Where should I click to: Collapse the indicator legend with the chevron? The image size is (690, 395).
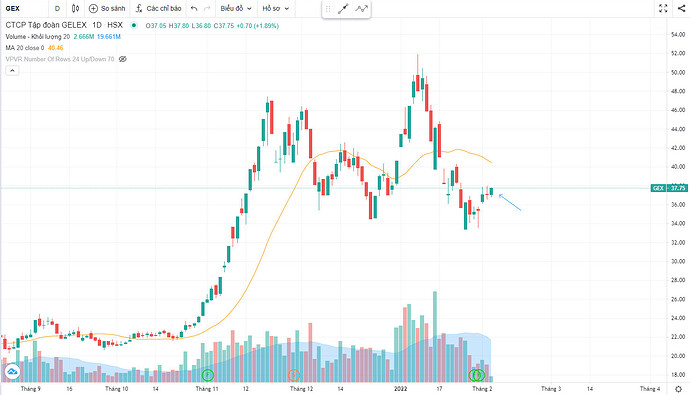(x=12, y=70)
